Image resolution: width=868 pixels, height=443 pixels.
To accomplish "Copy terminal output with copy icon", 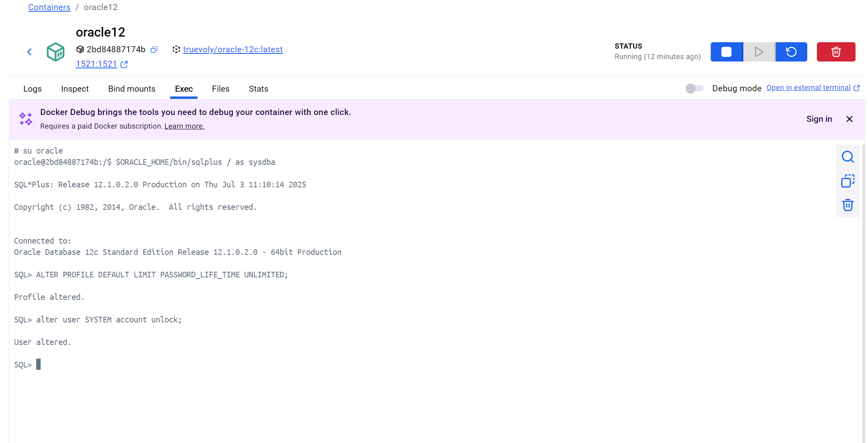I will pyautogui.click(x=847, y=181).
